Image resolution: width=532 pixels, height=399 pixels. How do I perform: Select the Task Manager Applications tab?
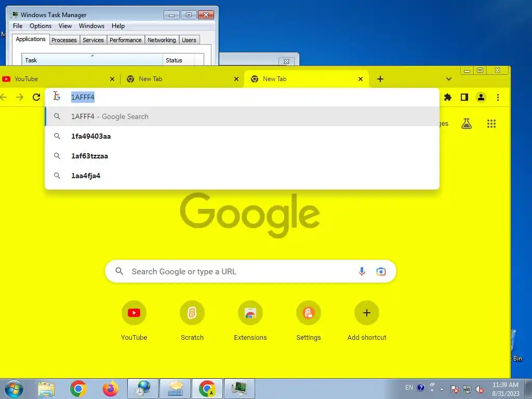pos(31,39)
